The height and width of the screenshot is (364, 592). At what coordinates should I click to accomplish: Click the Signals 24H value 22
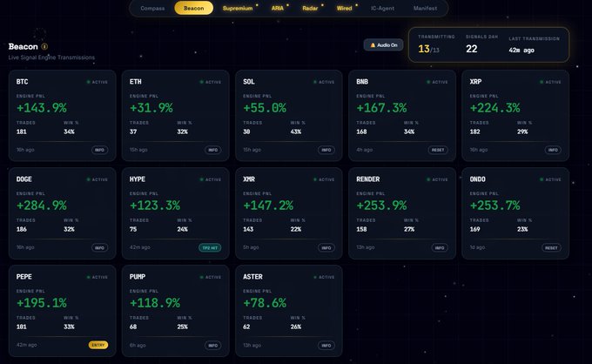pyautogui.click(x=472, y=49)
